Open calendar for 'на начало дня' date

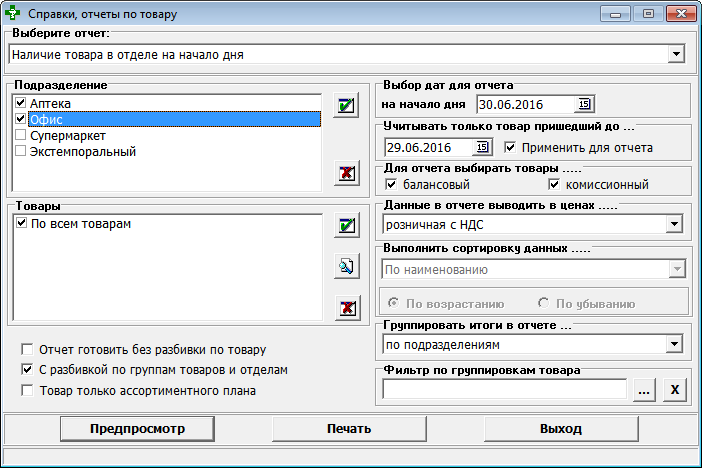click(x=585, y=104)
